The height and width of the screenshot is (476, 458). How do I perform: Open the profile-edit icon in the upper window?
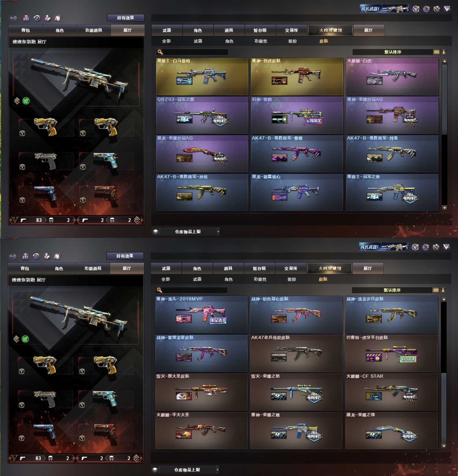pyautogui.click(x=48, y=18)
